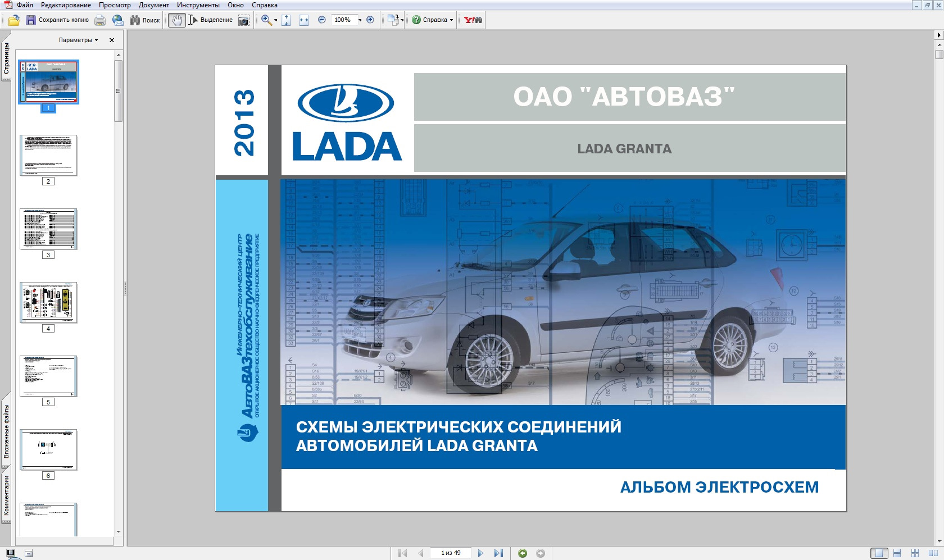Click the thumbnail panel scrollbar thumb
The width and height of the screenshot is (944, 560).
click(x=118, y=90)
